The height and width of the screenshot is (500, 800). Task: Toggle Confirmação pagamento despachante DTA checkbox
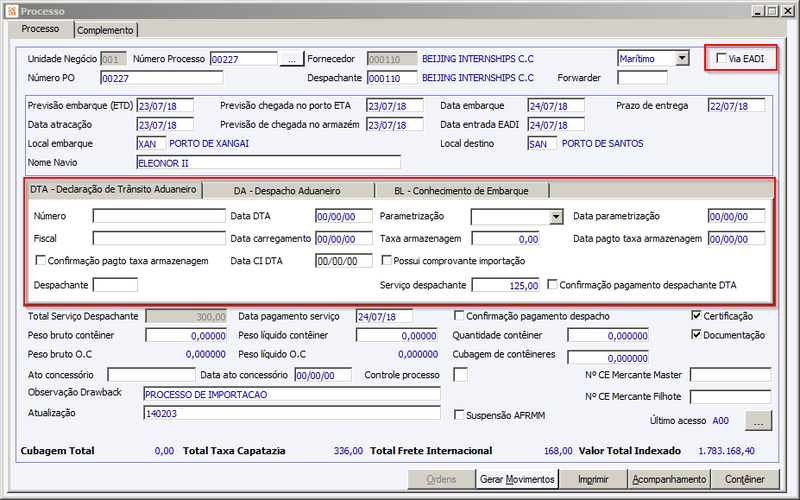click(x=552, y=284)
